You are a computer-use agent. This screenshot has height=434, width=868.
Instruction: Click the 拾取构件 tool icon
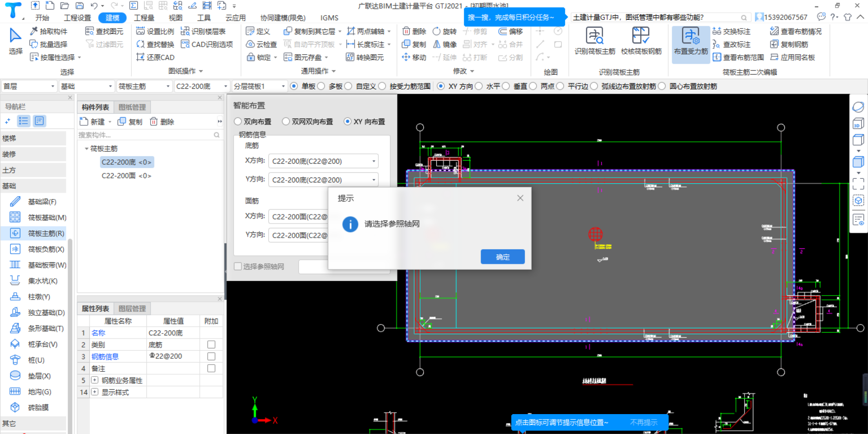point(34,31)
